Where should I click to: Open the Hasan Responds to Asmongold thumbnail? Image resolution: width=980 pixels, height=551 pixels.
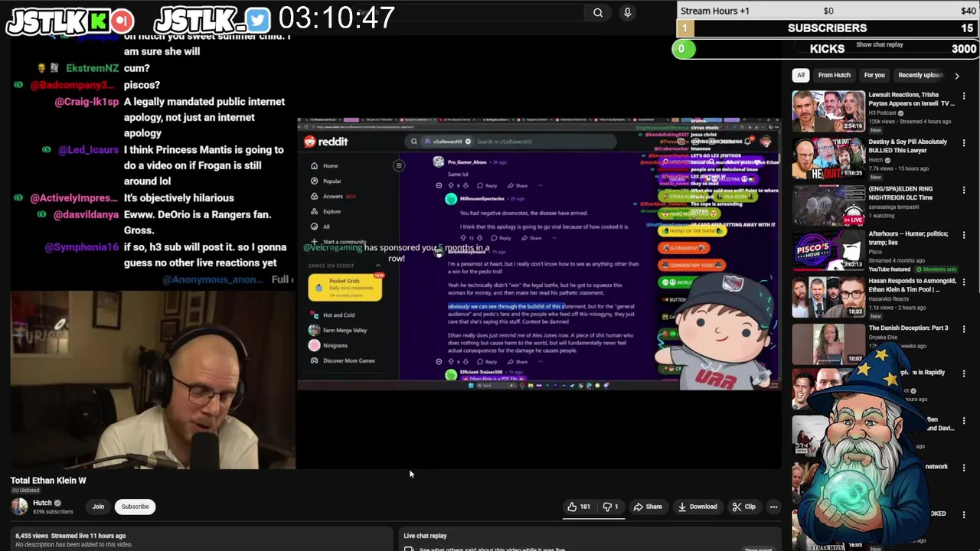pos(828,297)
